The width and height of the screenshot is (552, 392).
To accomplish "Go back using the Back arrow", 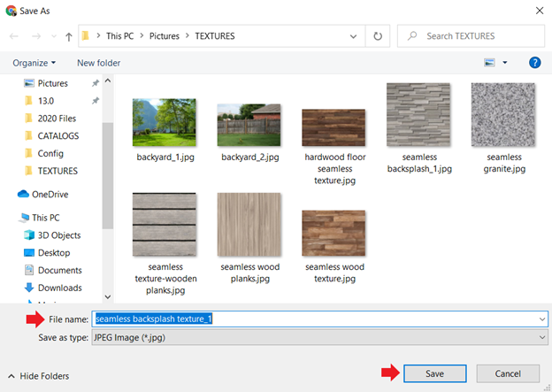I will [x=14, y=36].
